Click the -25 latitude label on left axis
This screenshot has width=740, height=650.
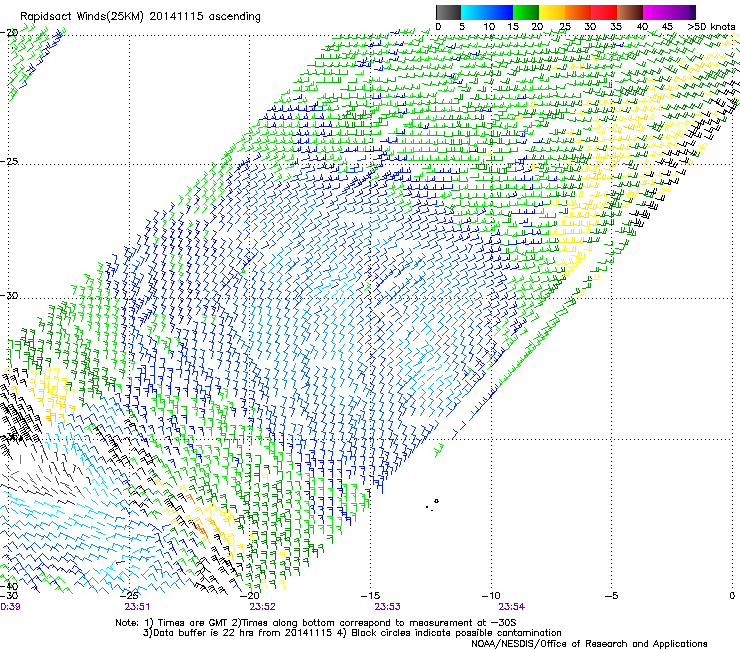pyautogui.click(x=9, y=161)
